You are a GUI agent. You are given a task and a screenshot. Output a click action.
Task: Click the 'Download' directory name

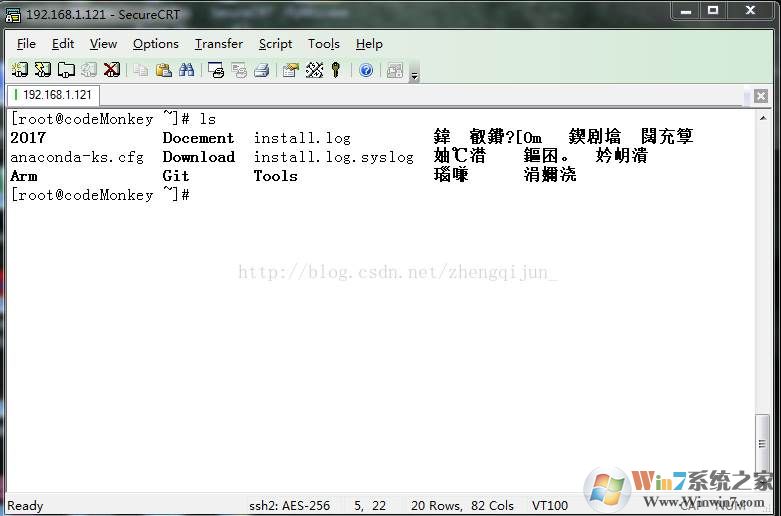[199, 157]
